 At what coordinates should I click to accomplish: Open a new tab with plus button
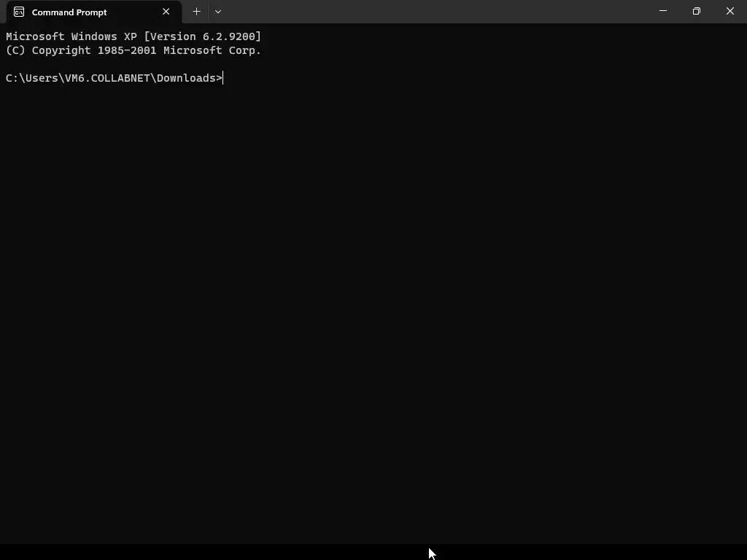click(196, 12)
